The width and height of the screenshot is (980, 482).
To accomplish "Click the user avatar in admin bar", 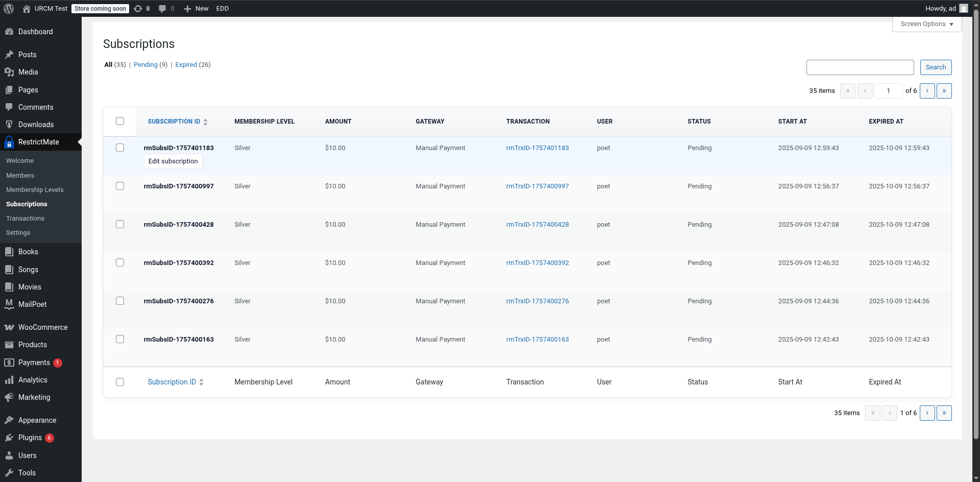I will (x=964, y=9).
